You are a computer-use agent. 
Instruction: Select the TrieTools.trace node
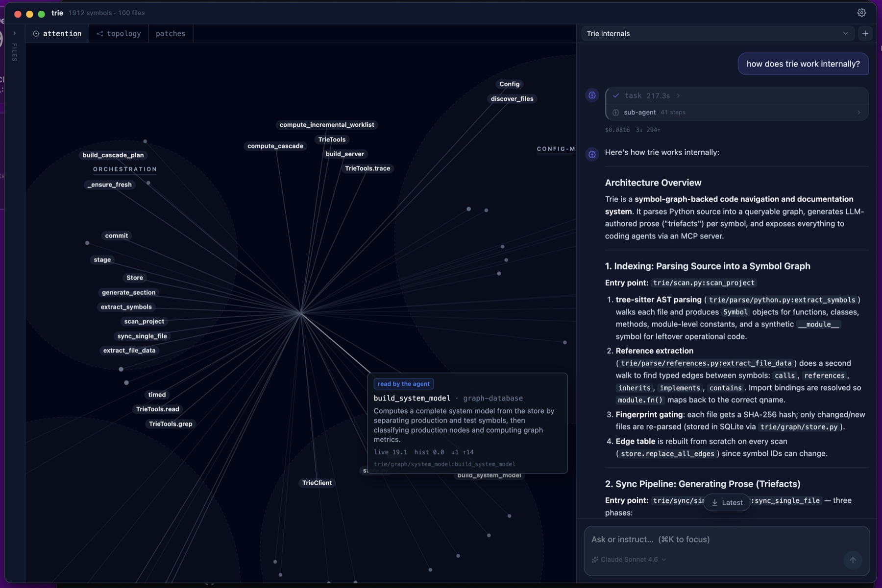(x=367, y=168)
